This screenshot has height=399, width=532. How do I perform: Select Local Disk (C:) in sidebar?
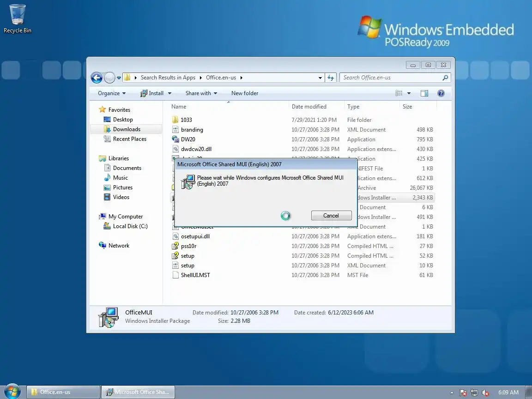(130, 226)
